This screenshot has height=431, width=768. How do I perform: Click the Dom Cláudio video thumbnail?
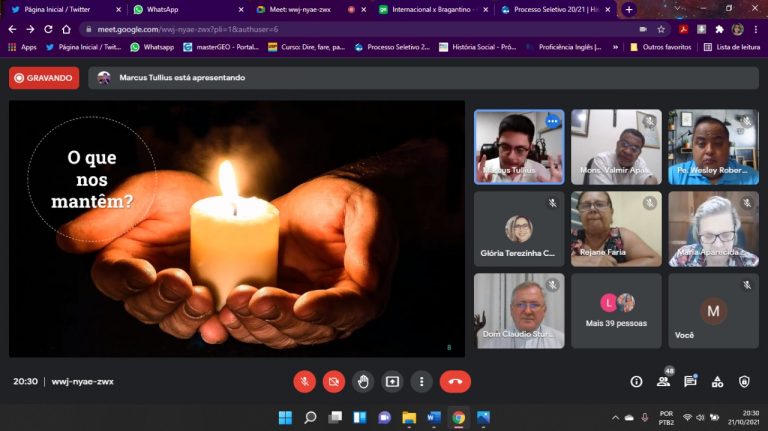click(x=518, y=310)
